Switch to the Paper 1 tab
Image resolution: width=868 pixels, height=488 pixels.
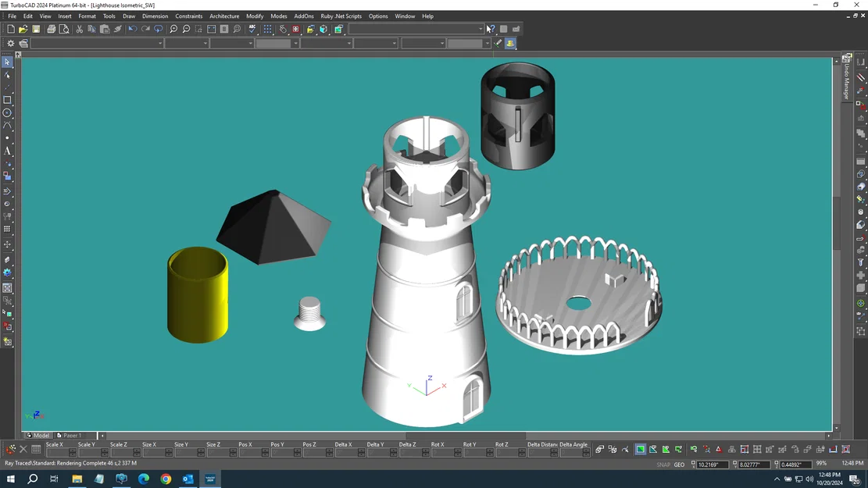(x=72, y=436)
